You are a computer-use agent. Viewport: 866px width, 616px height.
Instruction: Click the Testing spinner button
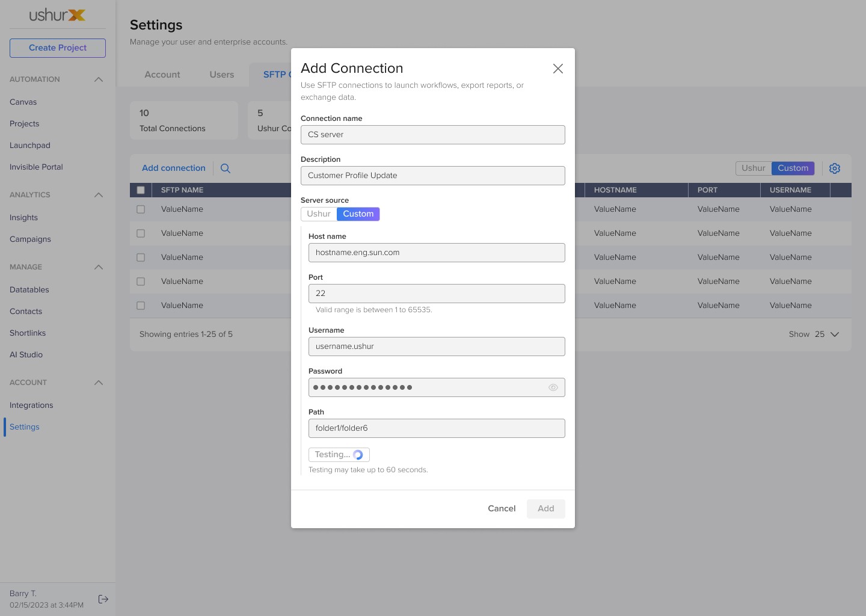point(339,455)
